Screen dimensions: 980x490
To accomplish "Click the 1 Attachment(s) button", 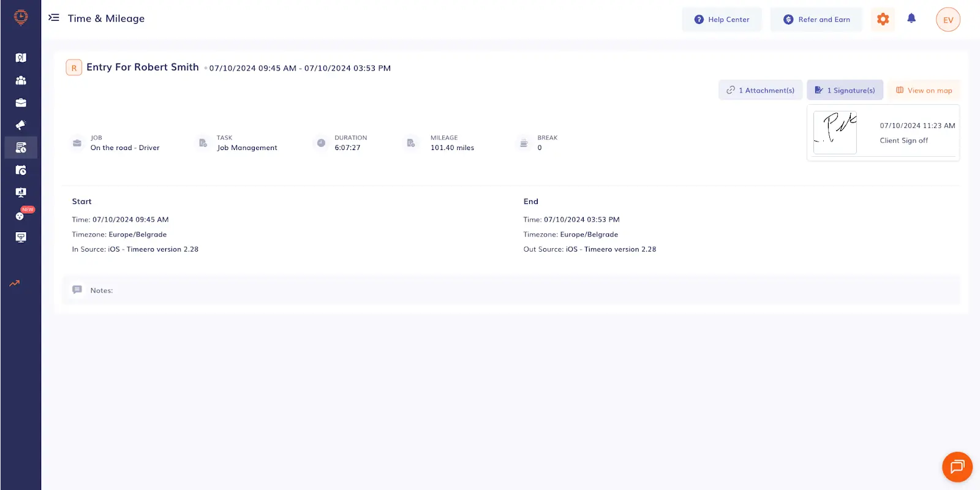I will click(x=760, y=90).
